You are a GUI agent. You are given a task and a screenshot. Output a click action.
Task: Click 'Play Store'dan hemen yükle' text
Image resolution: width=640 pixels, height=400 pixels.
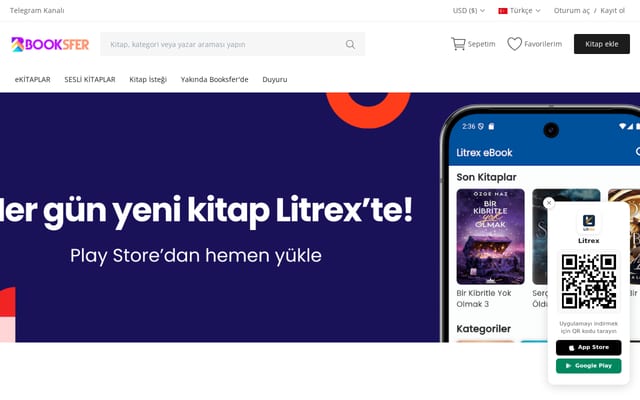click(196, 256)
